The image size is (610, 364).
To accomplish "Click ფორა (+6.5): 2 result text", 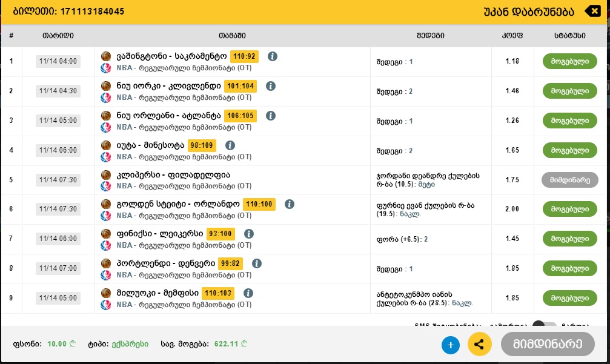I will 402,239.
